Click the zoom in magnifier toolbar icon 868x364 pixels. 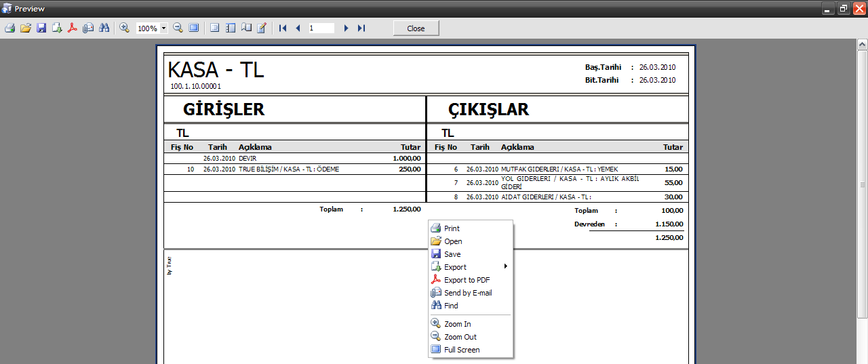124,28
